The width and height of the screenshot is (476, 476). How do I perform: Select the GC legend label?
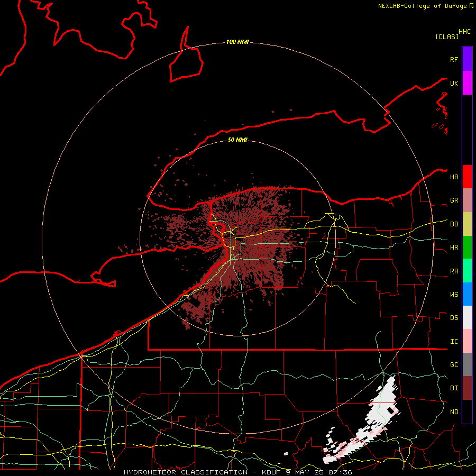click(454, 364)
